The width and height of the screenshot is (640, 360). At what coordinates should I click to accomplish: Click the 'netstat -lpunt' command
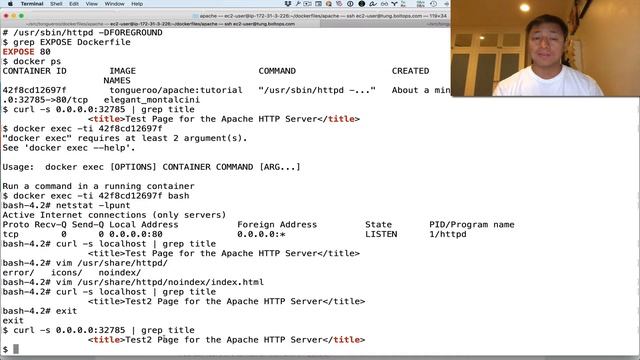[x=93, y=205]
